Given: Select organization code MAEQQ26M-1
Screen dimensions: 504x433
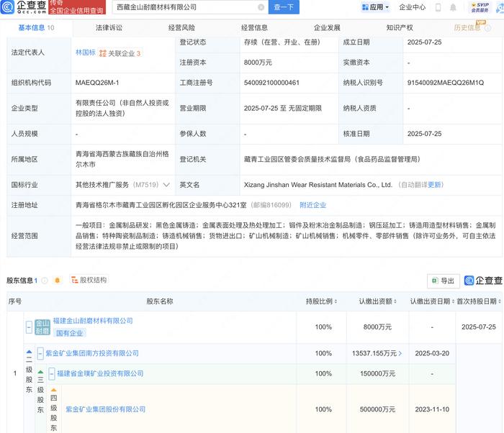Looking at the screenshot, I should click(97, 83).
